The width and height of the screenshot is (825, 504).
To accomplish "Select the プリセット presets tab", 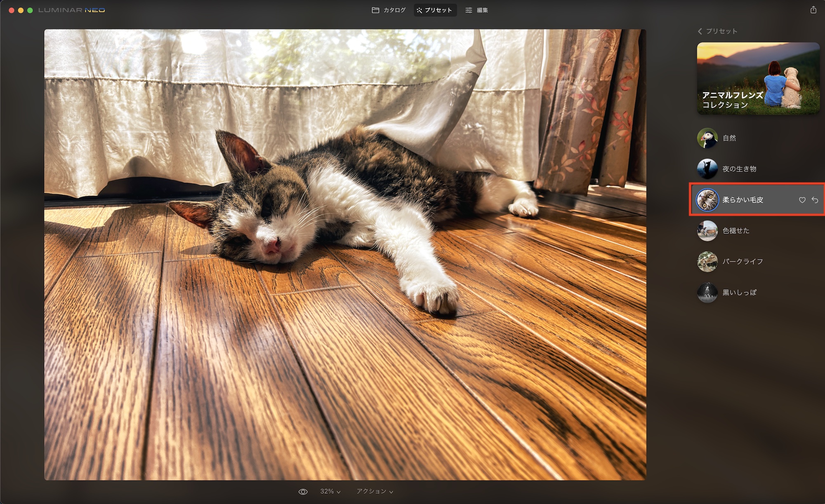I will 435,10.
